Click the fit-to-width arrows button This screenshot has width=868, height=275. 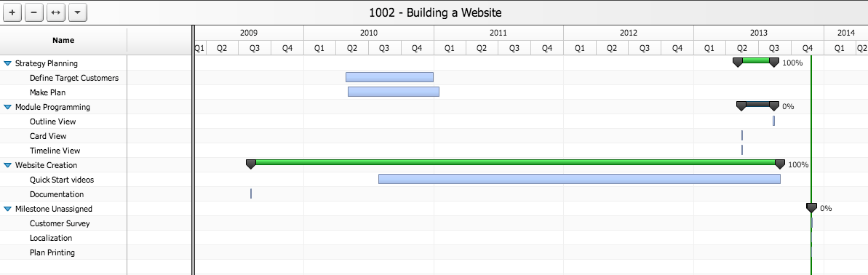[x=56, y=12]
